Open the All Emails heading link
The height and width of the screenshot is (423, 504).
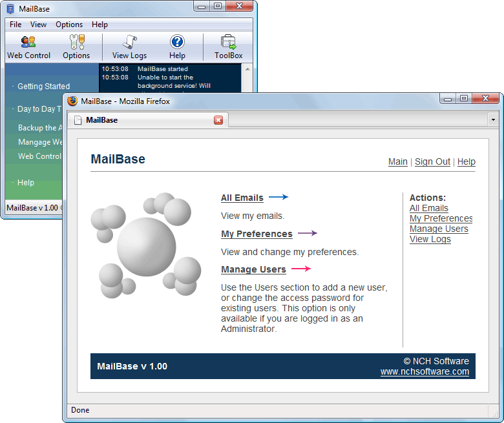[242, 198]
